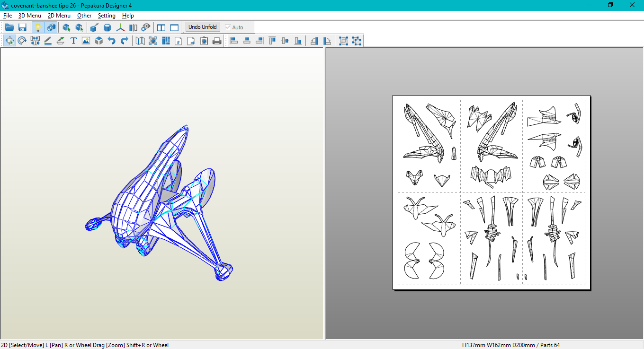Screen dimensions: 644x349
Task: Click the red-green-blue 3D axes icon
Action: coord(121,27)
